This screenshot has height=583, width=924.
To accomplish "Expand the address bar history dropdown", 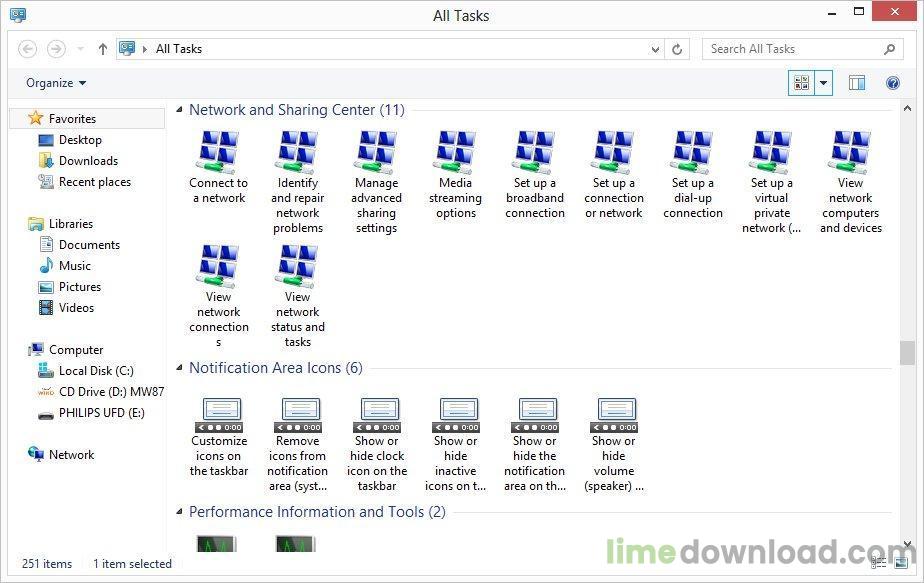I will coord(655,48).
